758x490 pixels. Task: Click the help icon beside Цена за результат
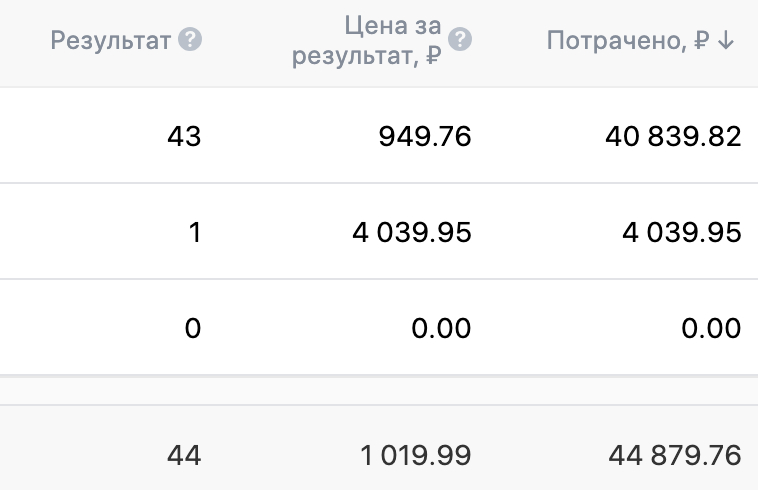coord(460,40)
